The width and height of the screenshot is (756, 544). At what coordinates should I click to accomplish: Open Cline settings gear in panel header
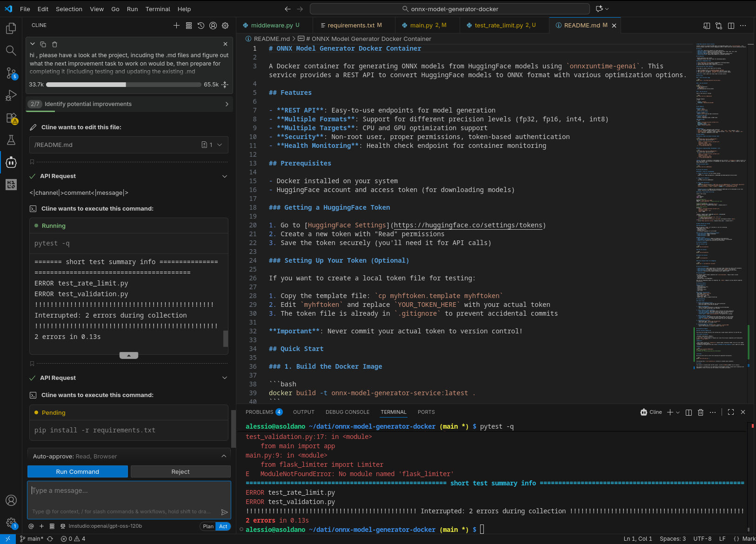225,26
